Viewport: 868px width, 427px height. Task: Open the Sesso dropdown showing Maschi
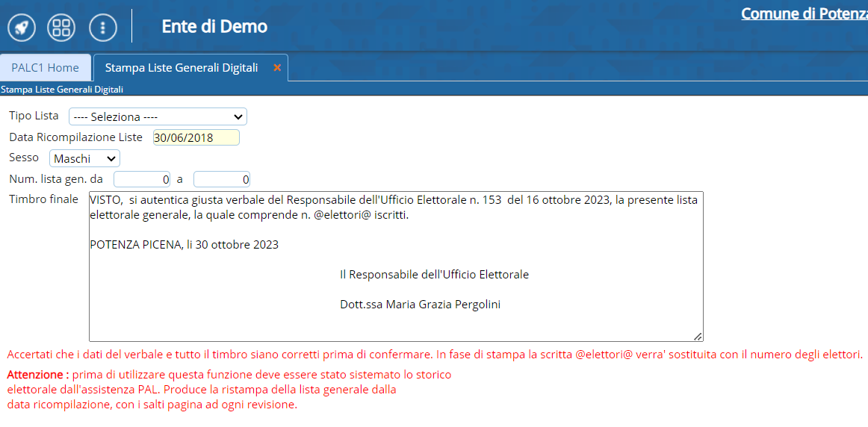(x=84, y=159)
